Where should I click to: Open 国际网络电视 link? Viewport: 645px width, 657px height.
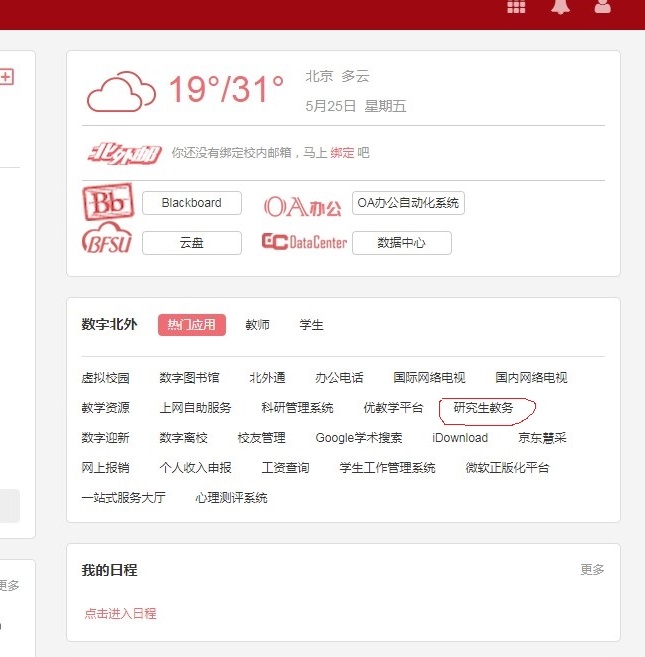[430, 378]
